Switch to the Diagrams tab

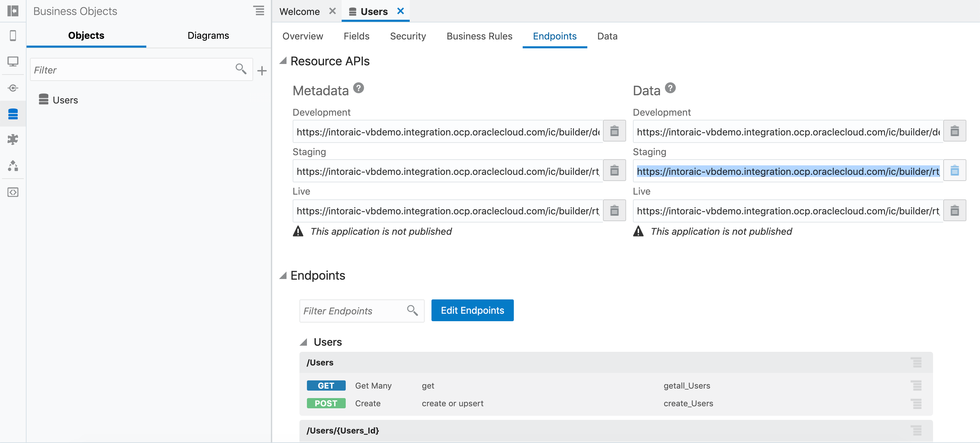pyautogui.click(x=208, y=35)
